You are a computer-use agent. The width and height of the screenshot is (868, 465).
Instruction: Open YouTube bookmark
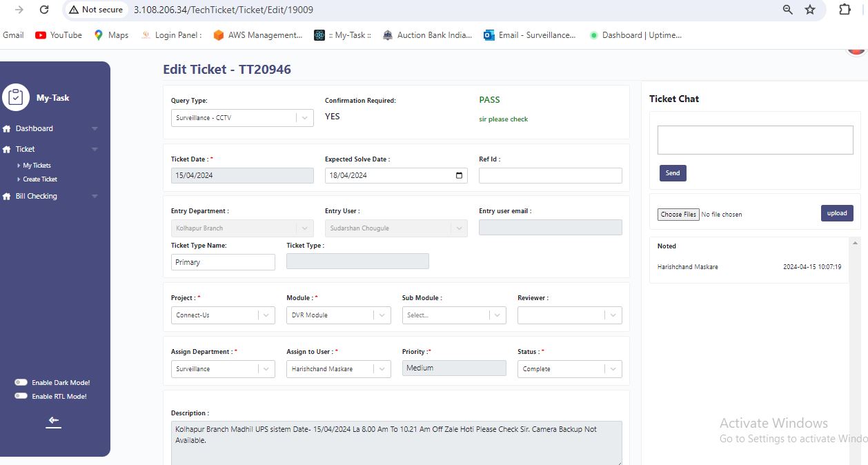click(x=59, y=35)
